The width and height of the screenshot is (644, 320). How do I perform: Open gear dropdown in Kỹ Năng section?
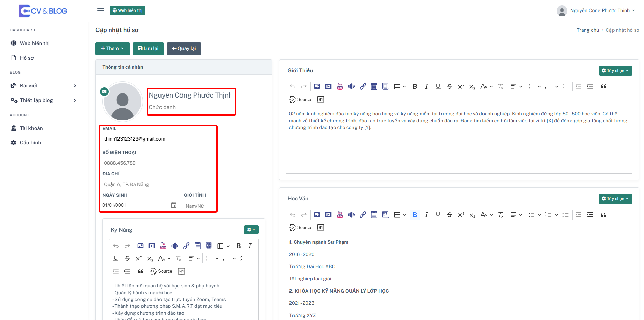click(251, 230)
